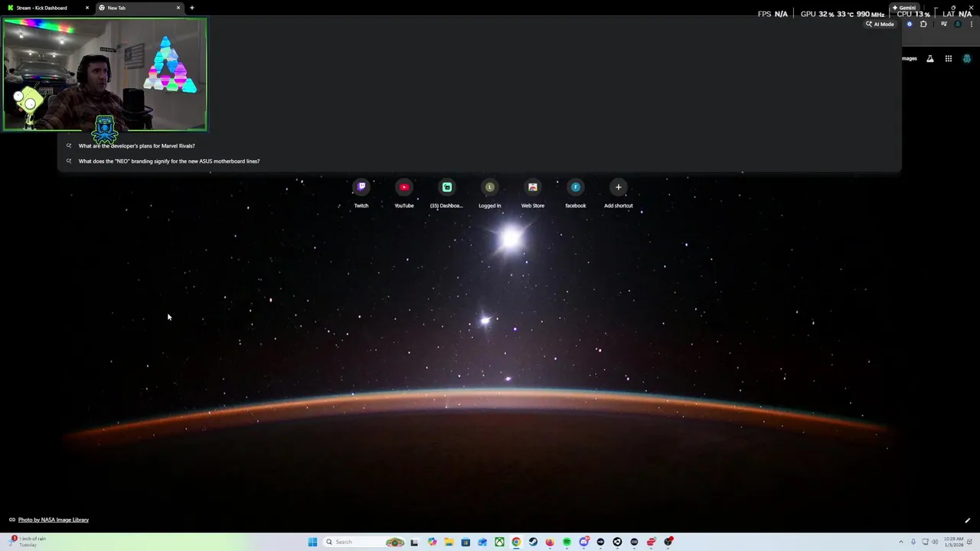Open the Twitch shortcut tile
The height and width of the screenshot is (551, 980).
pyautogui.click(x=361, y=194)
